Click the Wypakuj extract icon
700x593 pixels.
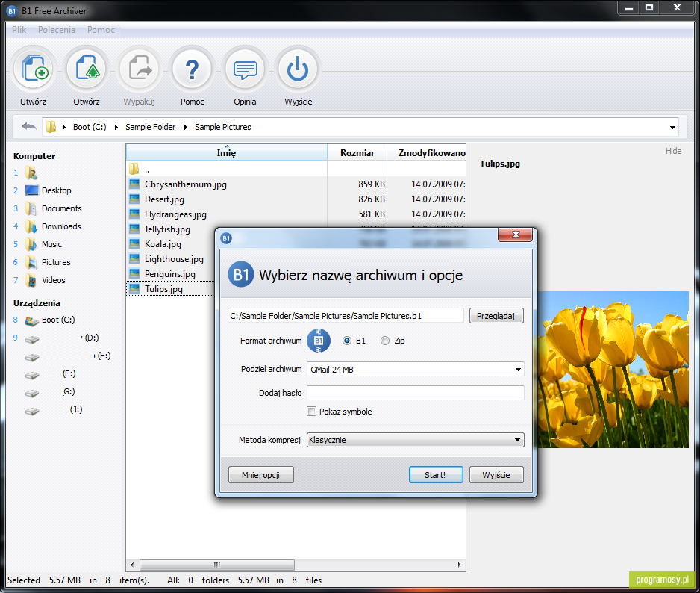tap(140, 69)
